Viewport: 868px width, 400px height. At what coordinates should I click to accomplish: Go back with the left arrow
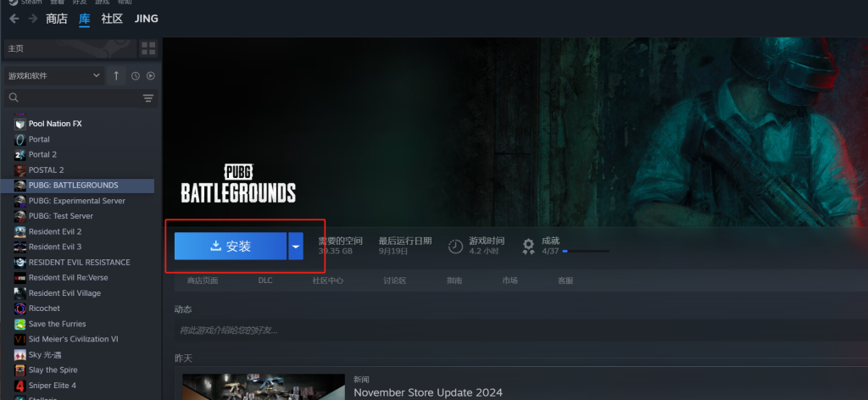point(14,19)
